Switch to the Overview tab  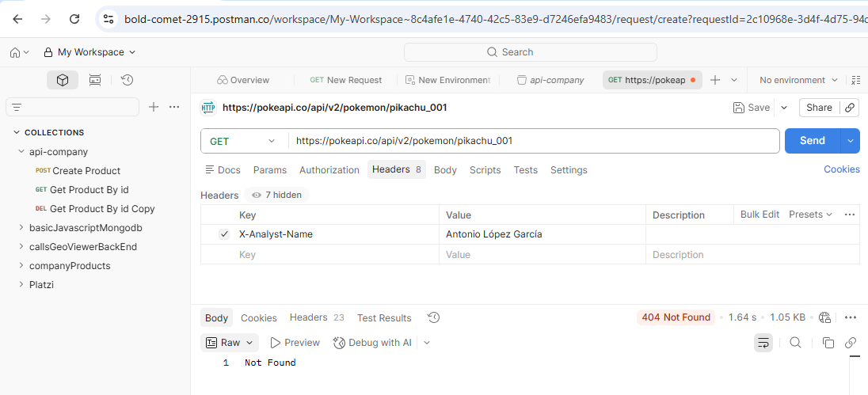pos(243,80)
